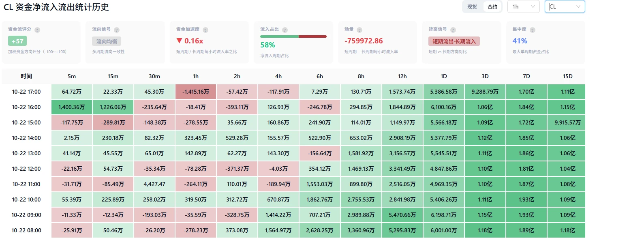Click the 12h column header
The width and height of the screenshot is (644, 238).
402,76
